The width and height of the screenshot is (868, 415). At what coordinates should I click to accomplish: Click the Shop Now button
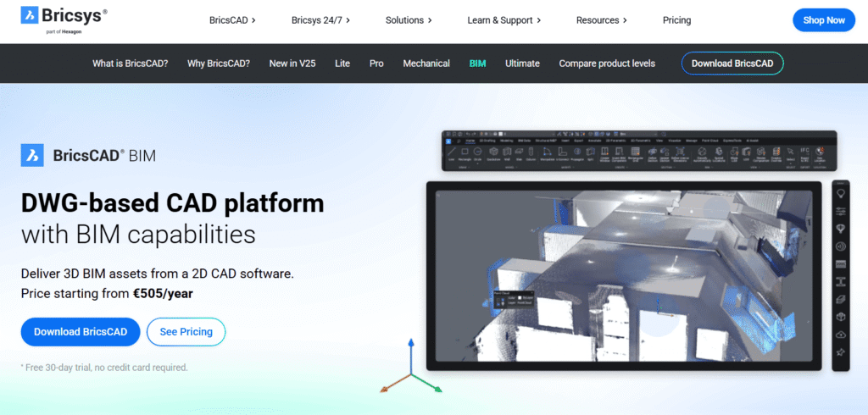824,20
